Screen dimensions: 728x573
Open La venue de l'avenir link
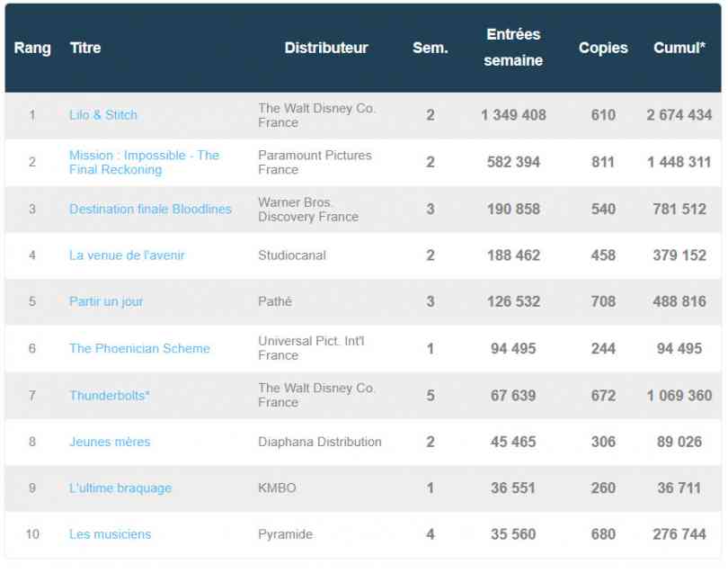pyautogui.click(x=127, y=255)
